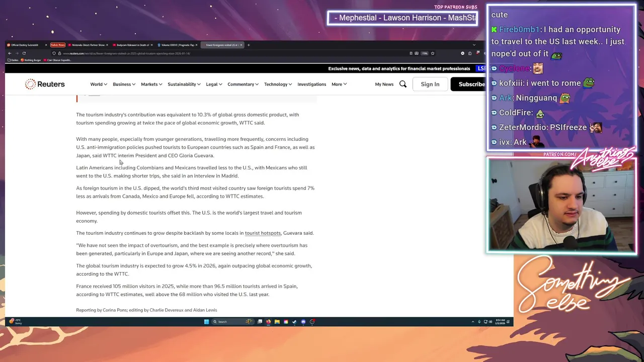644x362 pixels.
Task: Open the Clair Obscur Expedition bookmark
Action: pyautogui.click(x=57, y=60)
